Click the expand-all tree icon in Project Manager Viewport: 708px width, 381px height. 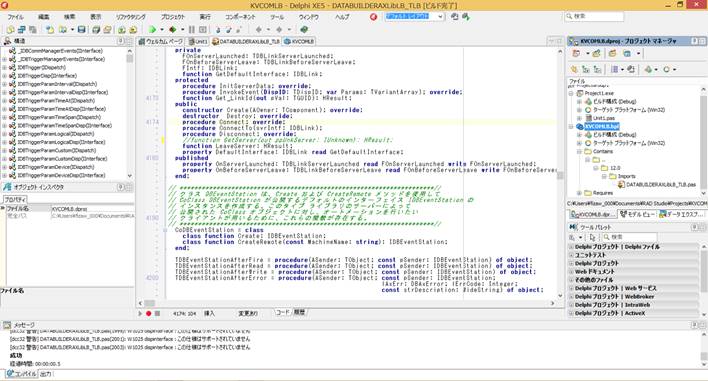[x=586, y=70]
